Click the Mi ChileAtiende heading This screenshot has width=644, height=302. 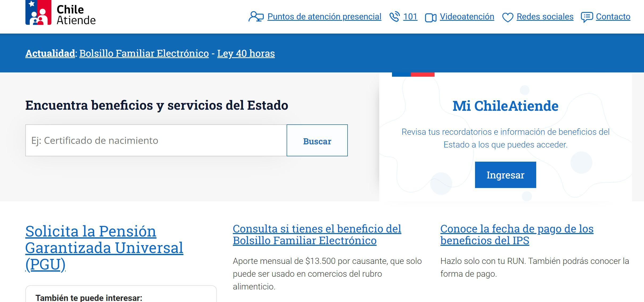505,106
